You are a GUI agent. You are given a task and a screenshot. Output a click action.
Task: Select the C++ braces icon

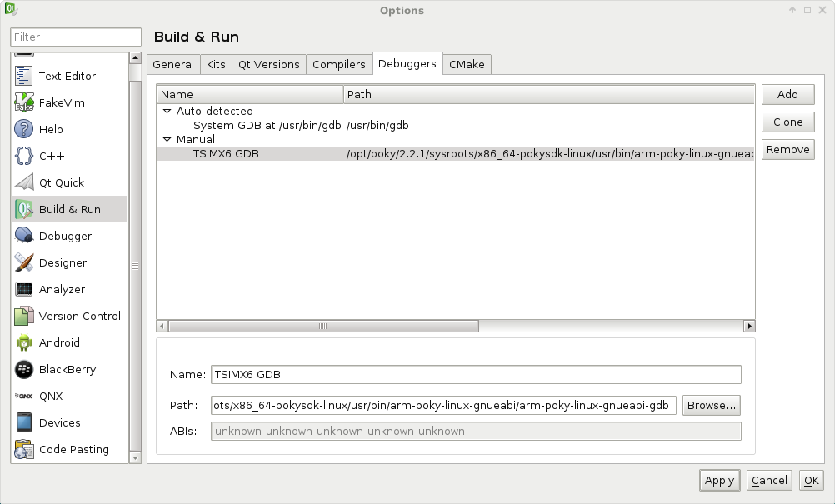tap(23, 156)
